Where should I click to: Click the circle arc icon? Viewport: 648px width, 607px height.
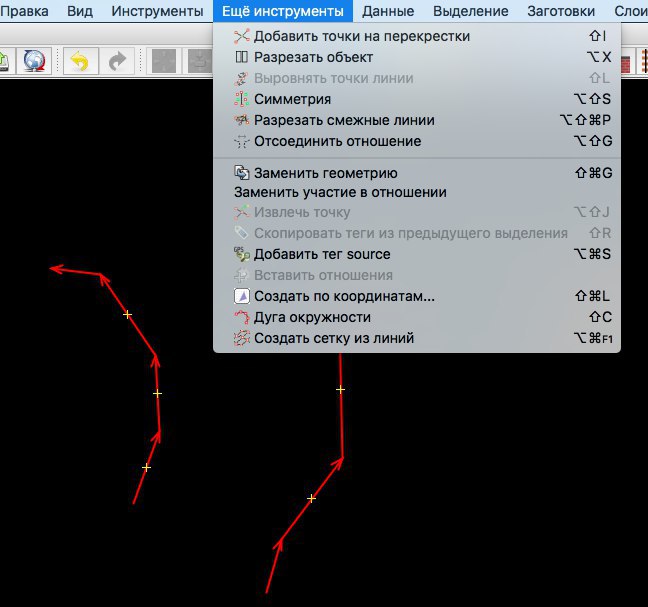pyautogui.click(x=242, y=317)
